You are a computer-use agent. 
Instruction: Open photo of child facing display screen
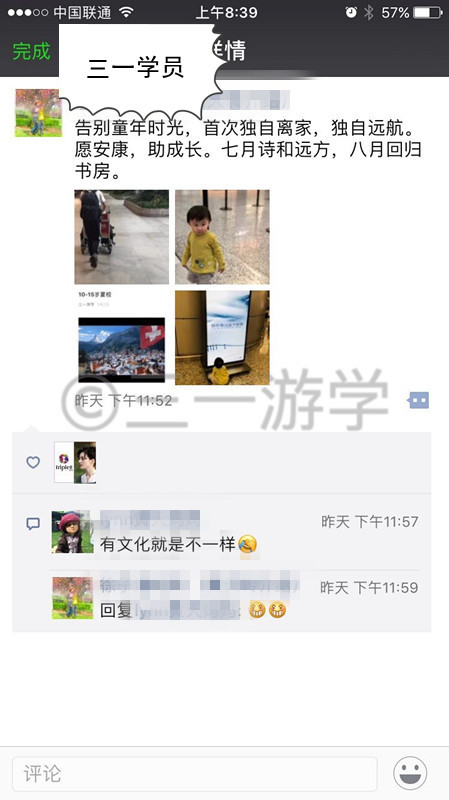pyautogui.click(x=222, y=338)
